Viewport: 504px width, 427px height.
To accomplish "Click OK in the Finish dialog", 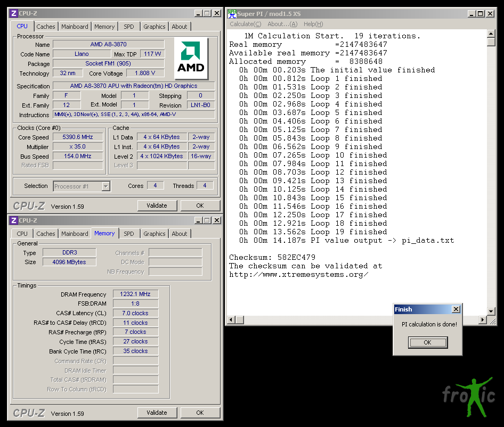I will [x=427, y=342].
